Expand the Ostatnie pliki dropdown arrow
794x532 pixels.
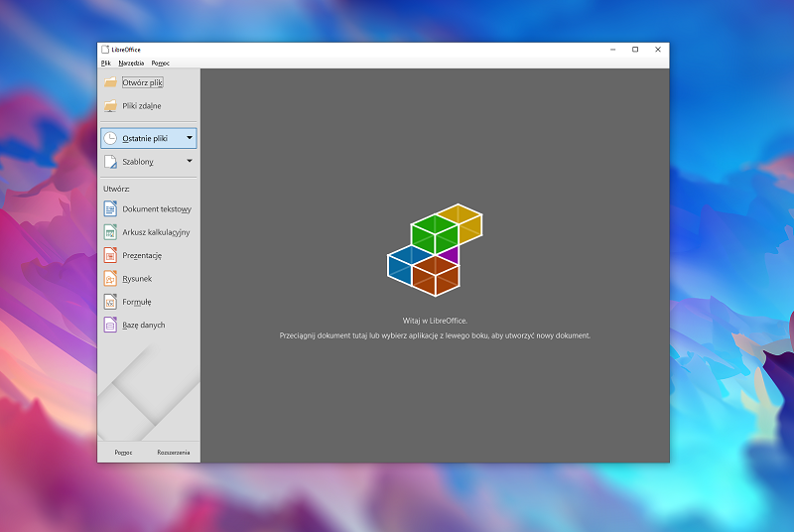coord(190,138)
